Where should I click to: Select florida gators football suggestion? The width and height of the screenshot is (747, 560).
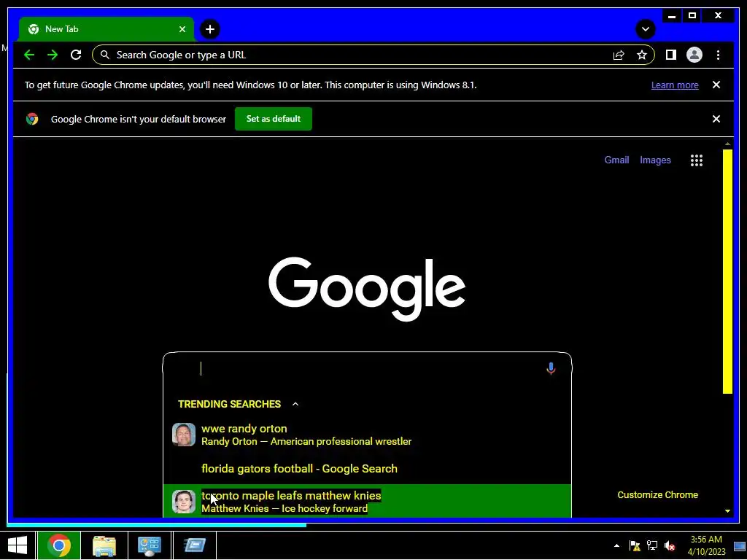[367, 469]
